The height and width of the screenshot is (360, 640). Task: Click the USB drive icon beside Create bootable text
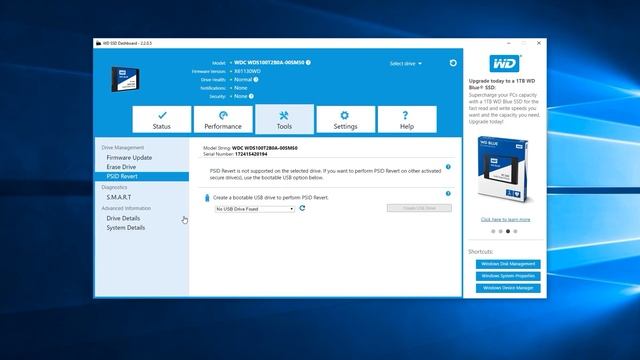click(x=207, y=198)
